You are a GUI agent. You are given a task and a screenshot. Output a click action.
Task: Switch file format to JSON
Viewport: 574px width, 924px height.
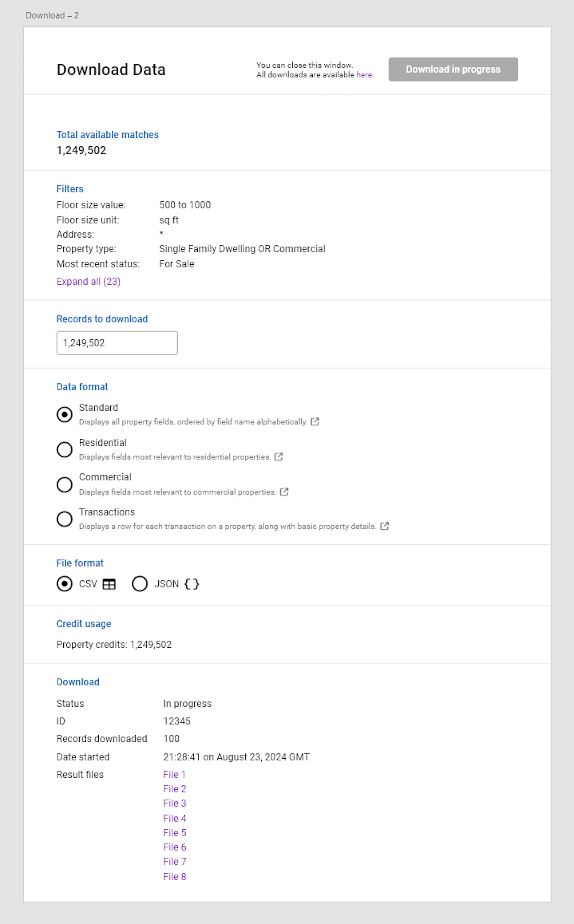(140, 584)
